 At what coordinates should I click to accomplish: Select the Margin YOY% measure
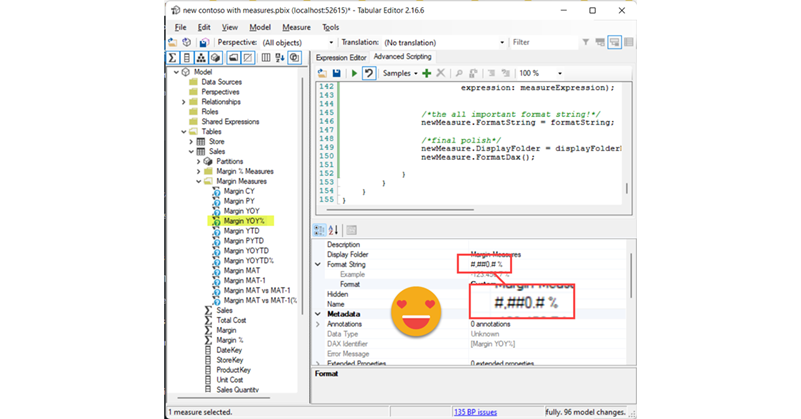click(244, 220)
